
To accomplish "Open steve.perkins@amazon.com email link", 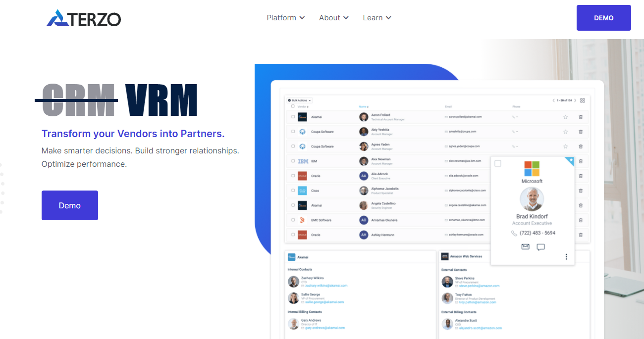I will pyautogui.click(x=479, y=286).
